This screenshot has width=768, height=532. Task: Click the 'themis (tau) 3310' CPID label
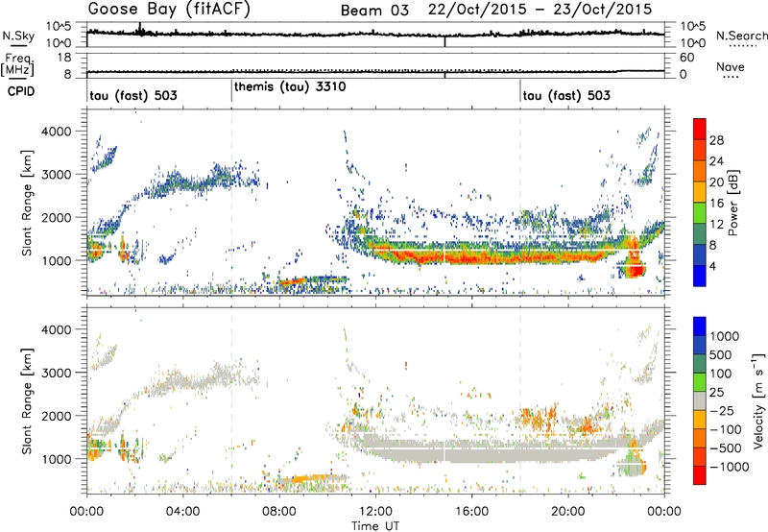290,86
